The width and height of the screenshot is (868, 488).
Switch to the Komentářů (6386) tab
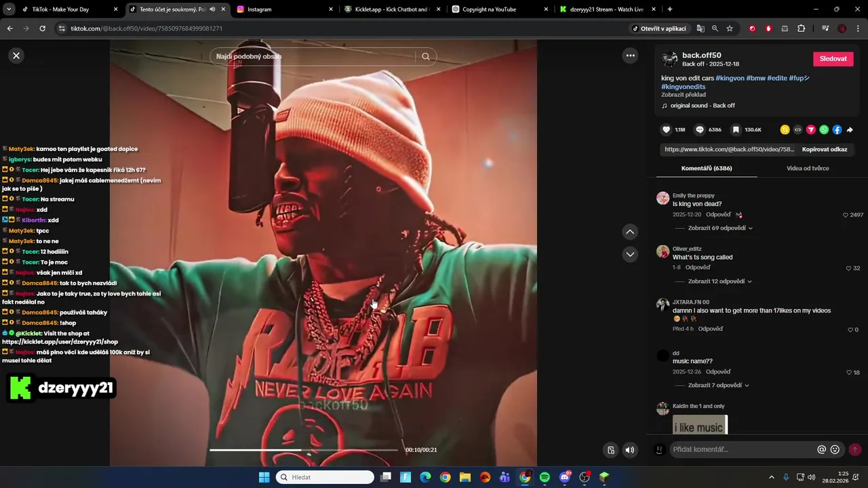tap(707, 168)
